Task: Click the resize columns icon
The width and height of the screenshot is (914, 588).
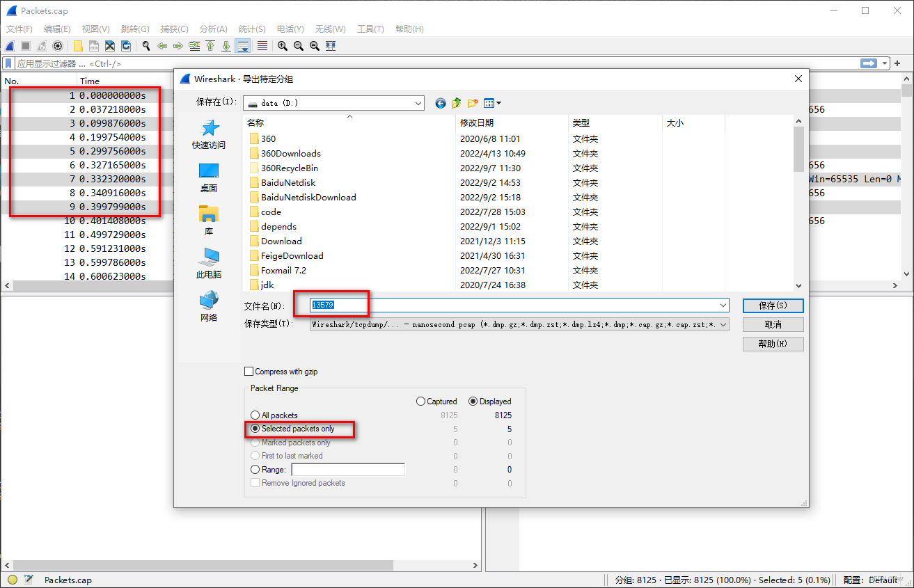Action: [331, 46]
